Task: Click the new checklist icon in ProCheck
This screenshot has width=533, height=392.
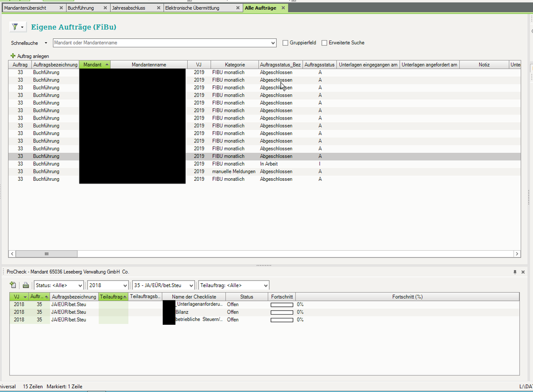Action: click(13, 285)
